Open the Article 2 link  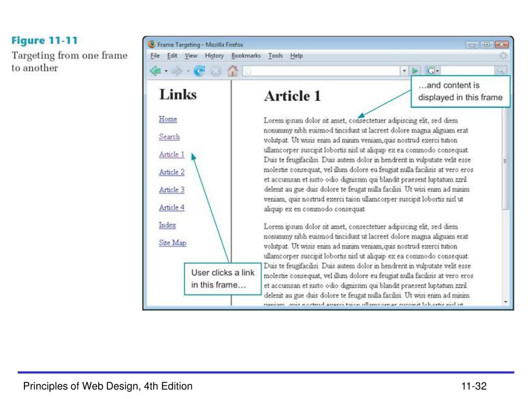[171, 172]
